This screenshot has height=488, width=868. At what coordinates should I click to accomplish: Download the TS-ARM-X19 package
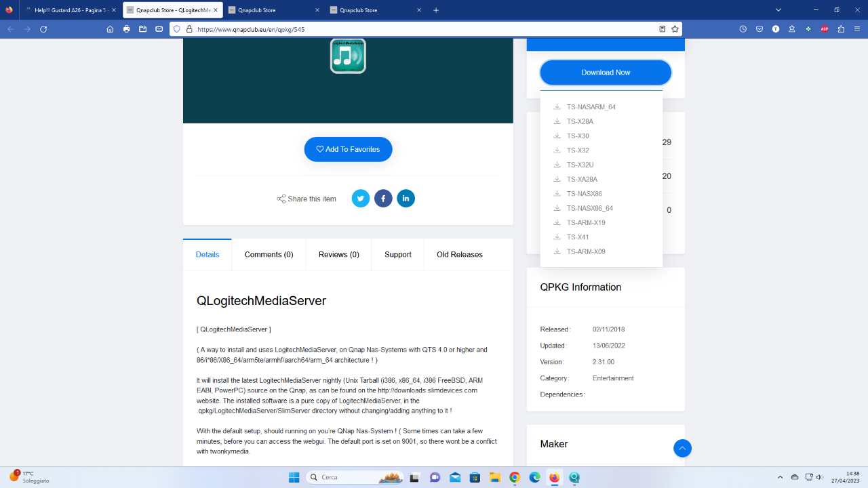click(x=580, y=223)
